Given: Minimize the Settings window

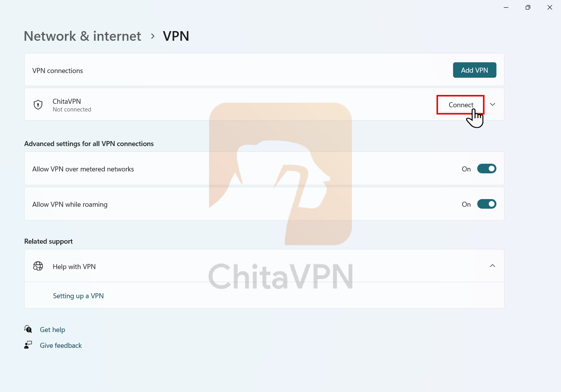Looking at the screenshot, I should click(x=506, y=7).
